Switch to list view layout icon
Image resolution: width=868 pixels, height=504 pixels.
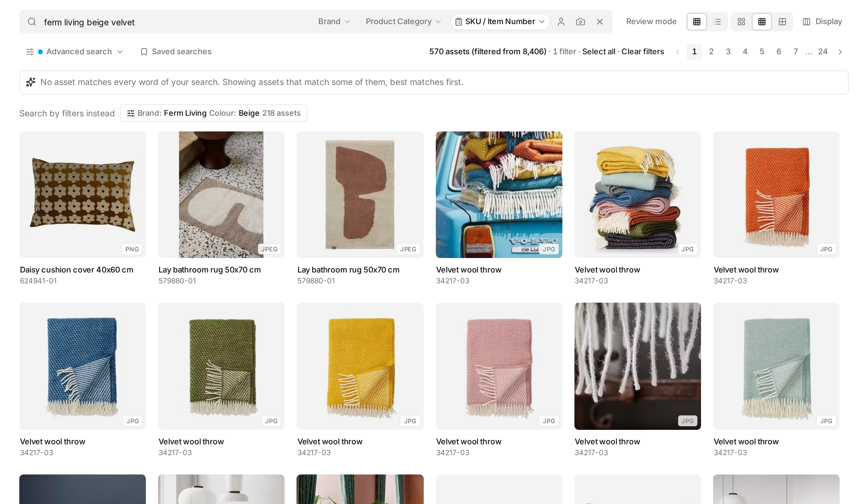[717, 22]
